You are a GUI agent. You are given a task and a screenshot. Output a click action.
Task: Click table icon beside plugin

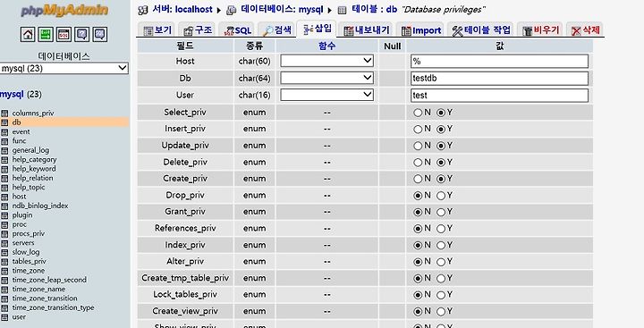click(x=4, y=215)
